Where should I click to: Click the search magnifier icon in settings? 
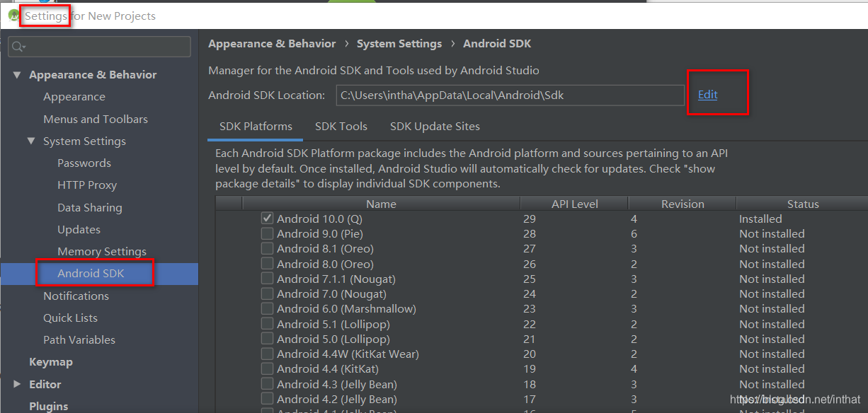(x=19, y=47)
